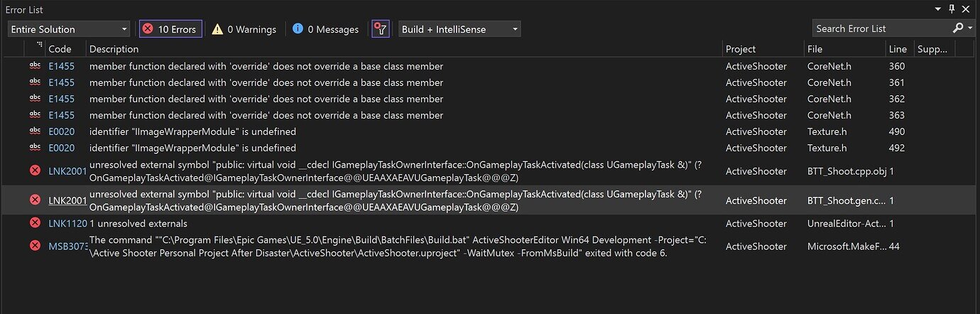This screenshot has height=314, width=980.
Task: Click the squiggle icon on Texture.h line 490 row
Action: [35, 131]
